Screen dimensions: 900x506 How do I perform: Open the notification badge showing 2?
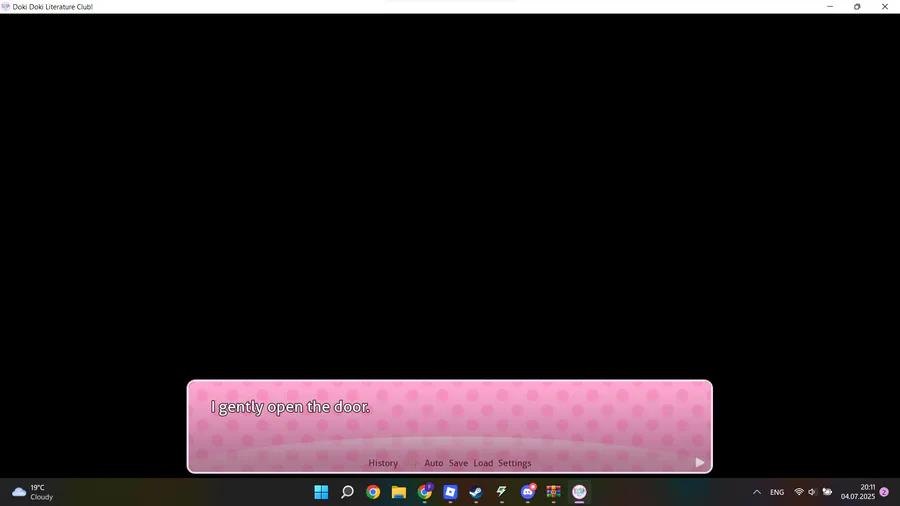[x=884, y=492]
